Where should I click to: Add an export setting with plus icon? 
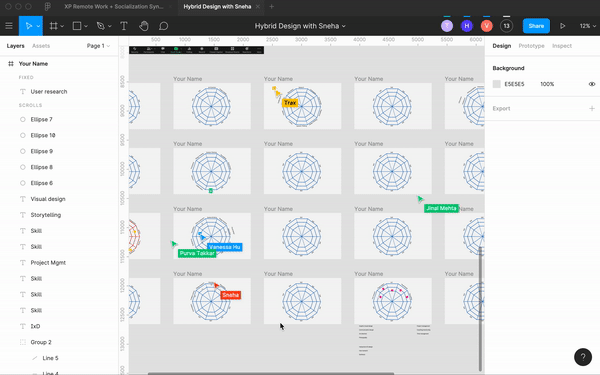tap(592, 109)
